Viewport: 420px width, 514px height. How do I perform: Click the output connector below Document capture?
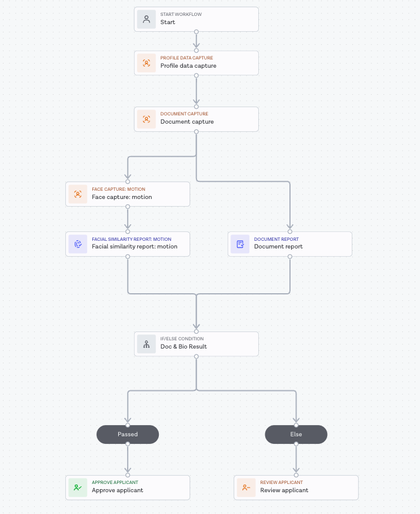(196, 131)
